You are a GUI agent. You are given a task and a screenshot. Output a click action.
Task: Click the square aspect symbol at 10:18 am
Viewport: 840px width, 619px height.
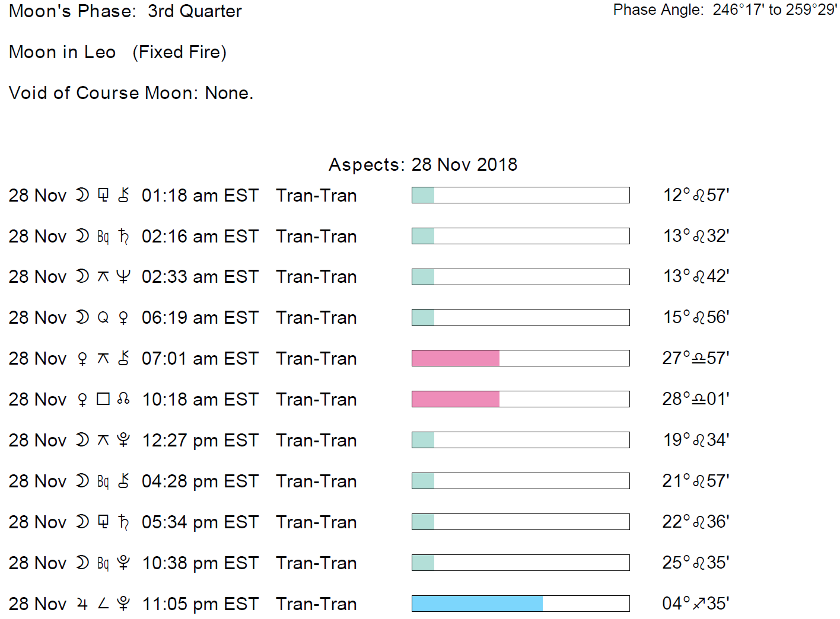[103, 399]
